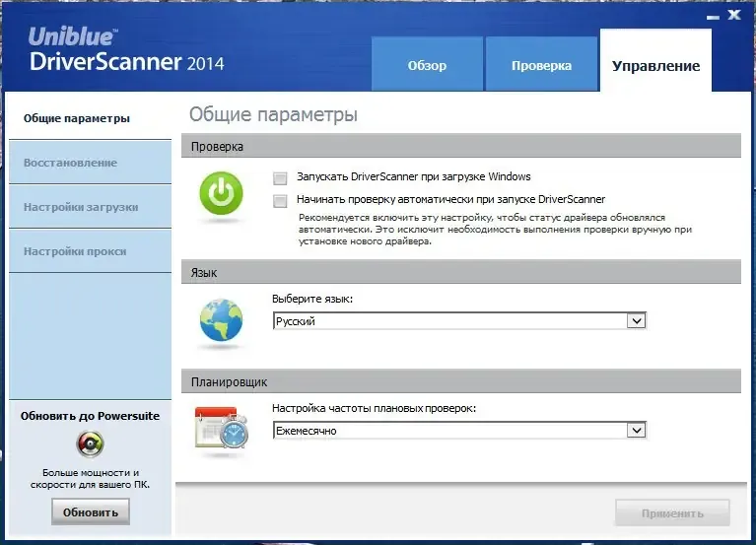Switch to the Проверка tab
This screenshot has width=756, height=545.
pos(541,64)
